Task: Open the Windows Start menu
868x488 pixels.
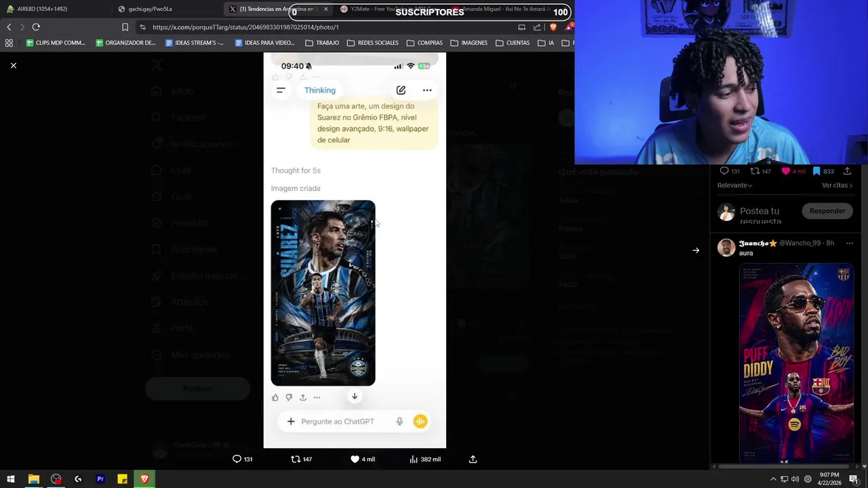Action: (11, 479)
